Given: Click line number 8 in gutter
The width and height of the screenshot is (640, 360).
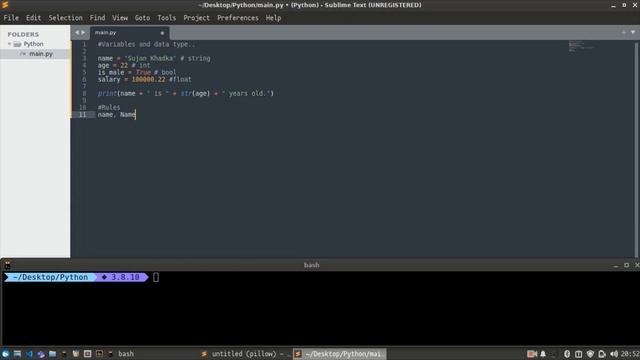Looking at the screenshot, I should (84, 93).
